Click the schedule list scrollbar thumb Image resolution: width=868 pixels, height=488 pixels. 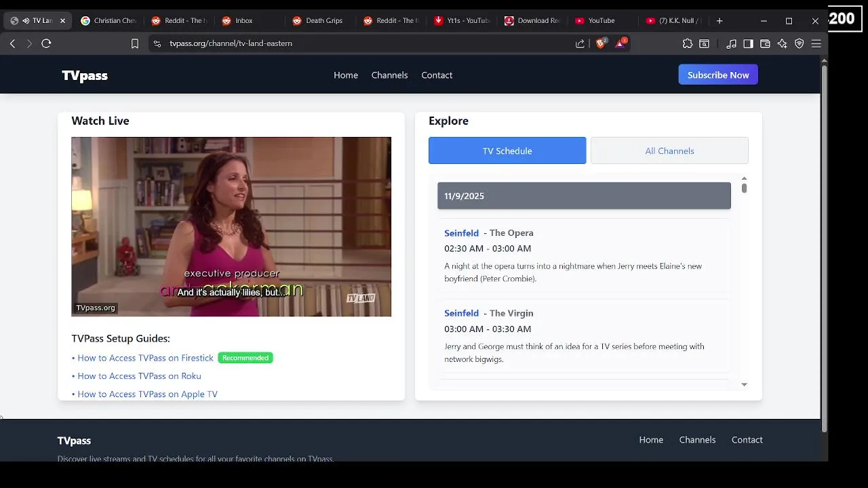(x=744, y=188)
